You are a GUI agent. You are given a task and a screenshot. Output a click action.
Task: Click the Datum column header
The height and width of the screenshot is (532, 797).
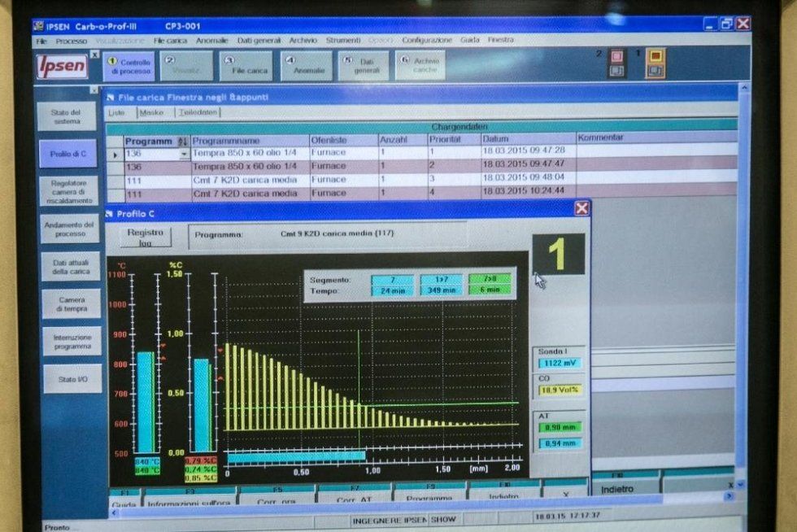point(528,138)
